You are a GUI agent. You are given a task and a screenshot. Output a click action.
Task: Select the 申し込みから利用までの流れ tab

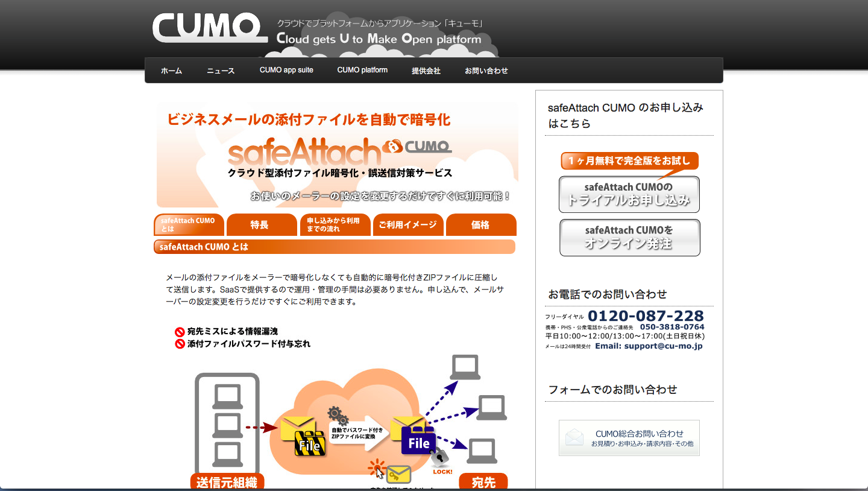(x=335, y=225)
